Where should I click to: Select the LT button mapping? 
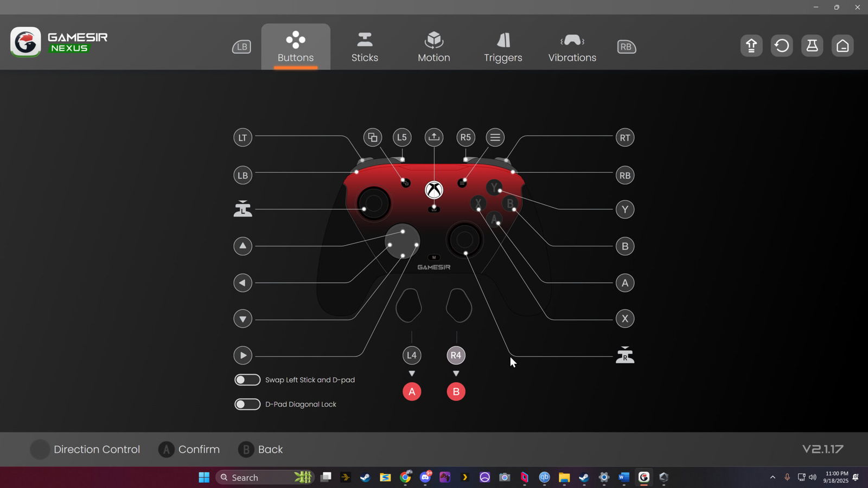coord(242,138)
